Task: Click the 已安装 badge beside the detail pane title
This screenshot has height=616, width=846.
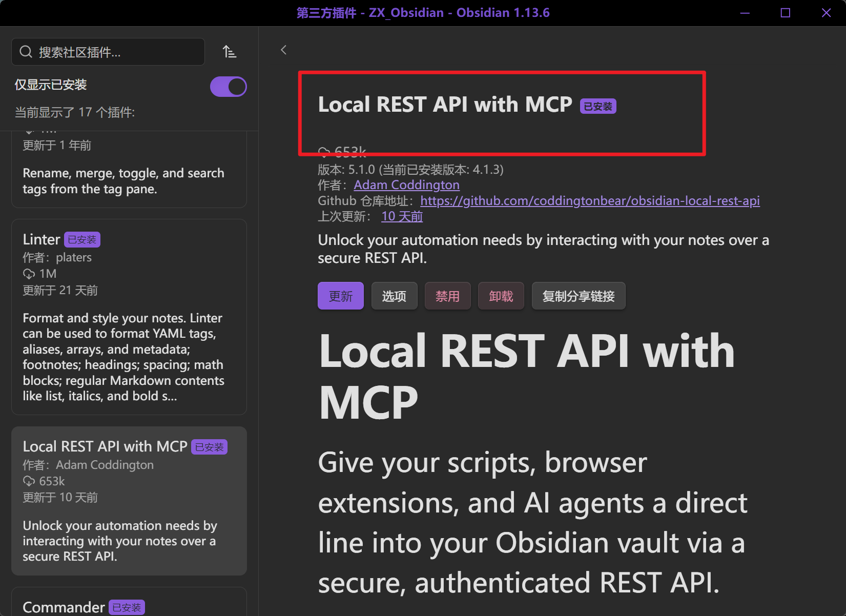Action: click(598, 106)
